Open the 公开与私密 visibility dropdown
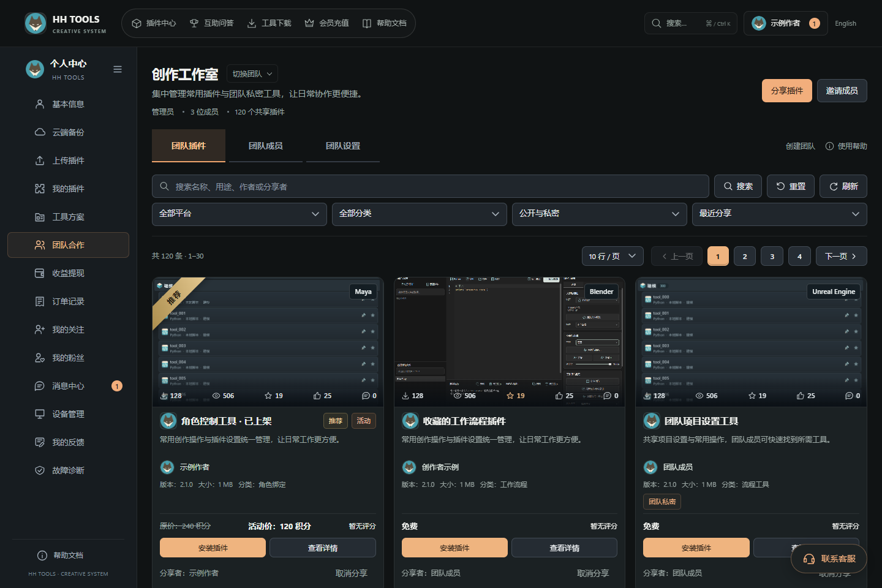 pyautogui.click(x=600, y=214)
